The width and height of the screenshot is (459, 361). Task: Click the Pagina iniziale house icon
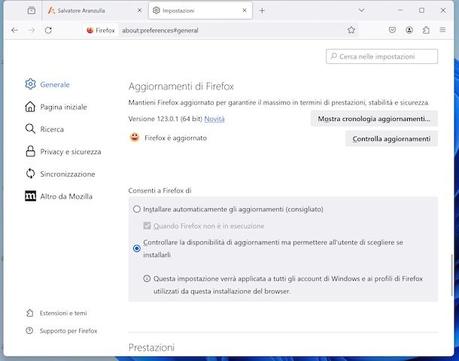coord(30,107)
